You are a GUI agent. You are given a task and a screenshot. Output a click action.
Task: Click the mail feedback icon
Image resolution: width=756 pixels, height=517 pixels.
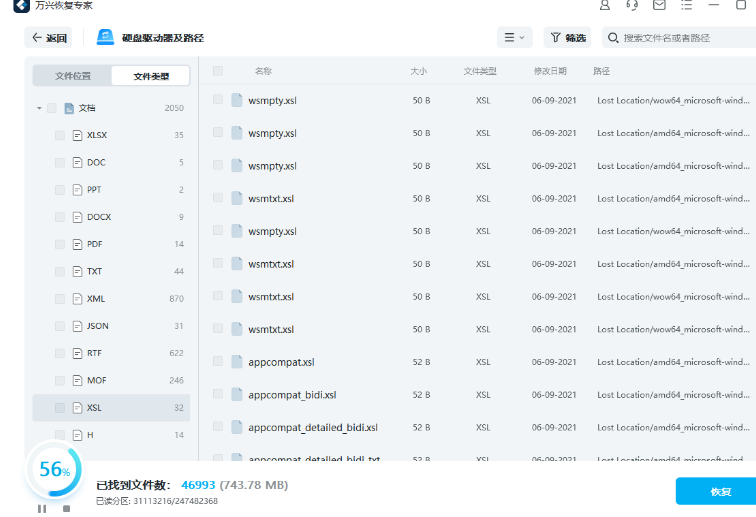(659, 6)
